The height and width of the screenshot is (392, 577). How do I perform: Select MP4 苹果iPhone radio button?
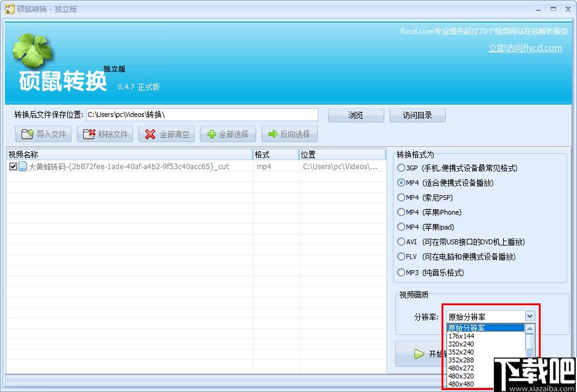coord(401,212)
